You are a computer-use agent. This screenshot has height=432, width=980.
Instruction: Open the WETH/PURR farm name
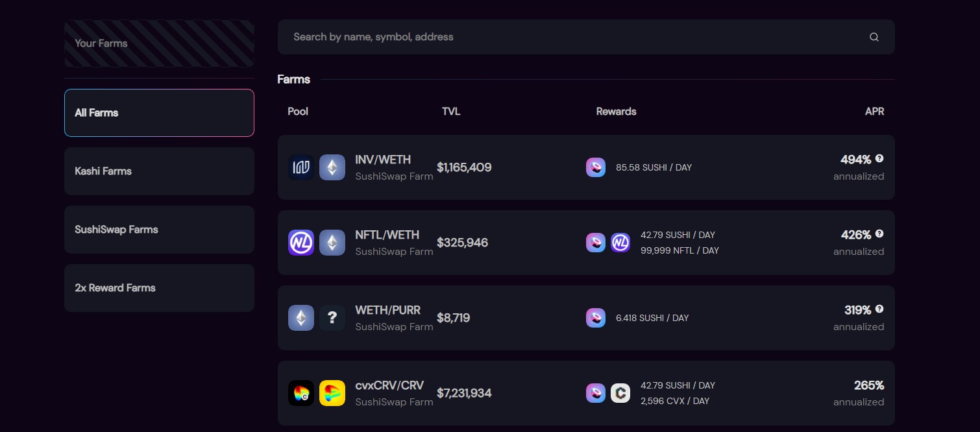[388, 310]
